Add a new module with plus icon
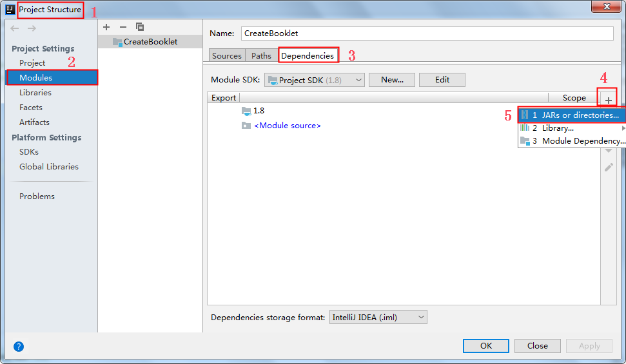626x364 pixels. tap(106, 27)
